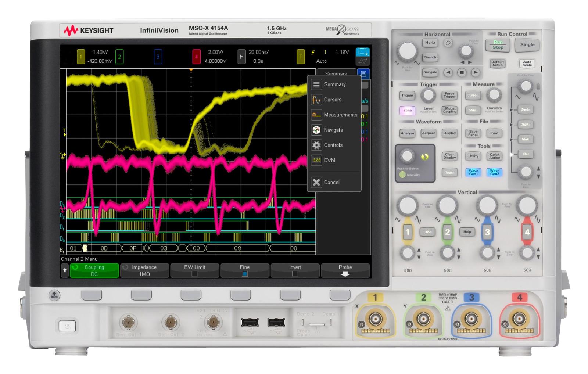This screenshot has width=588, height=374.
Task: Toggle the Wave Gen1 key
Action: coord(473,172)
